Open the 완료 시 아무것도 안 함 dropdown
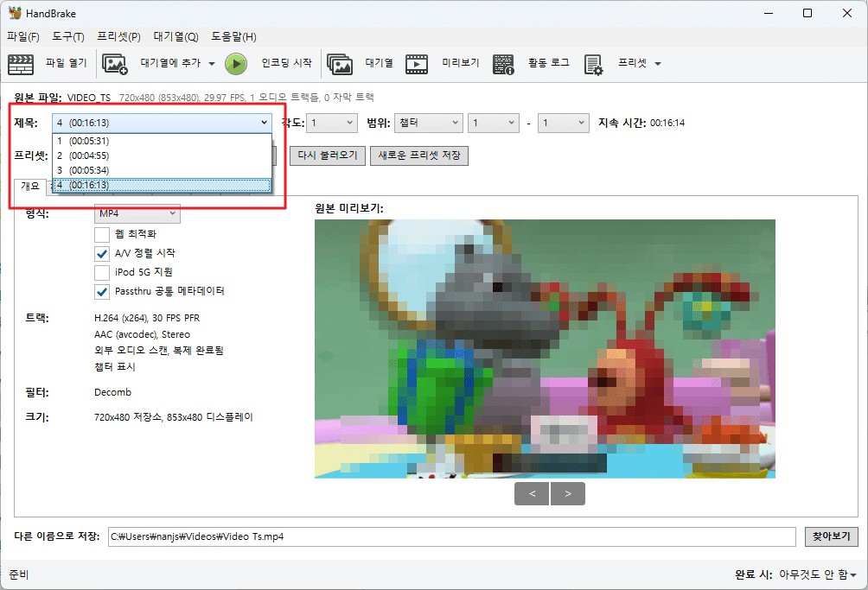The image size is (868, 590). (818, 574)
